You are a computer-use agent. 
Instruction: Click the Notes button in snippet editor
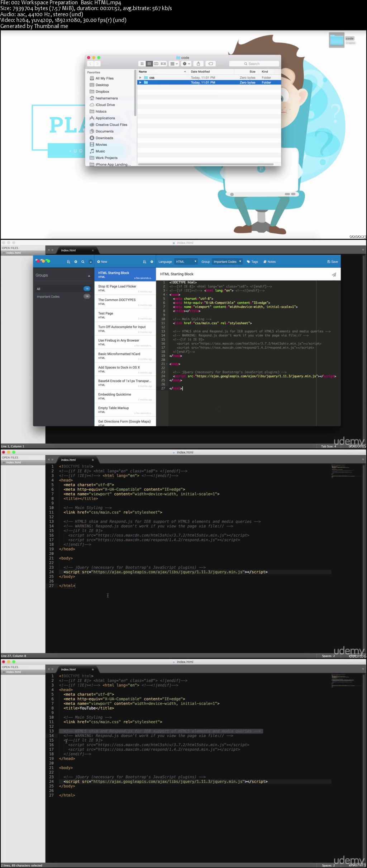point(270,262)
